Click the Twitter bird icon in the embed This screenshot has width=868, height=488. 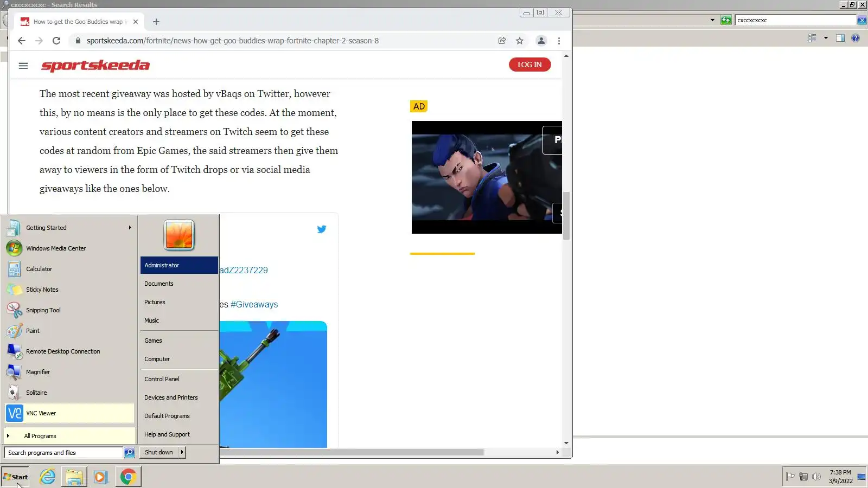click(322, 229)
